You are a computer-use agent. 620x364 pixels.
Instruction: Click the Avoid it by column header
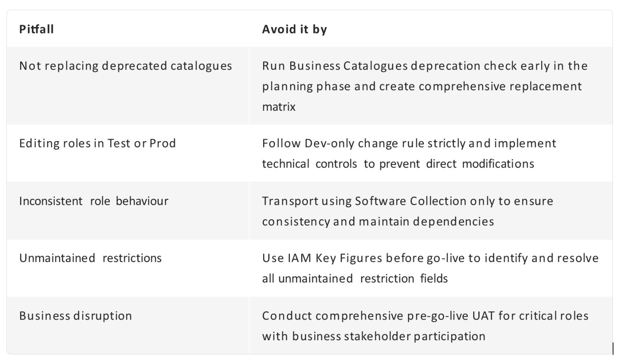(294, 29)
